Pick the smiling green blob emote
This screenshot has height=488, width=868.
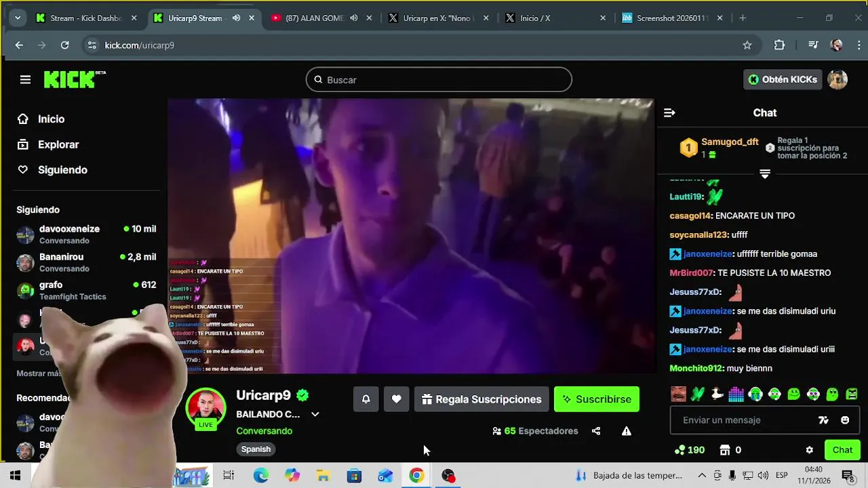tap(794, 394)
